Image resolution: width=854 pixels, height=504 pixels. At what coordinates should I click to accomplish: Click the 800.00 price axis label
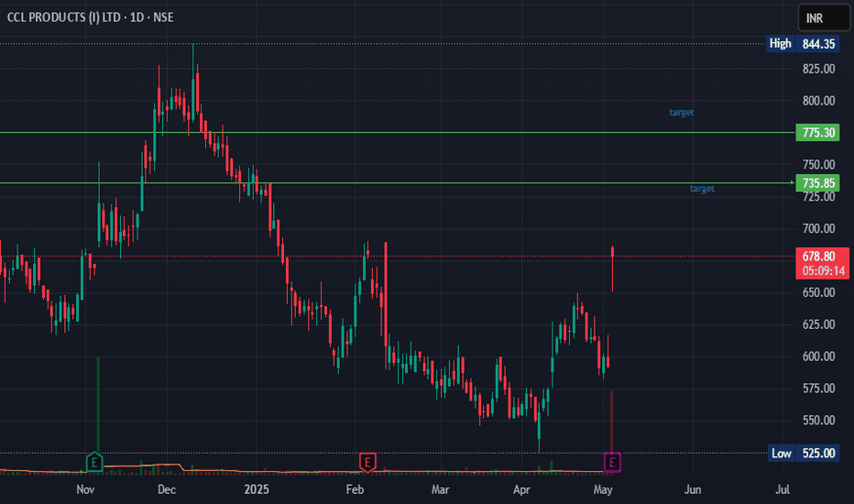click(818, 100)
